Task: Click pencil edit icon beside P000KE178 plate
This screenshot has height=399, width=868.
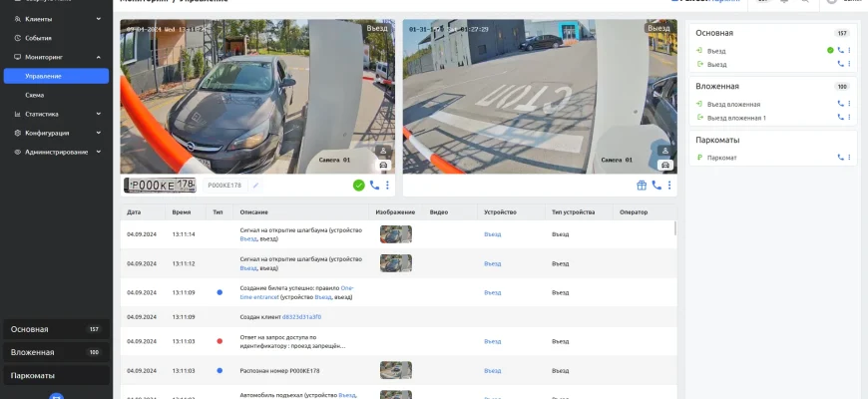Action: pos(255,186)
